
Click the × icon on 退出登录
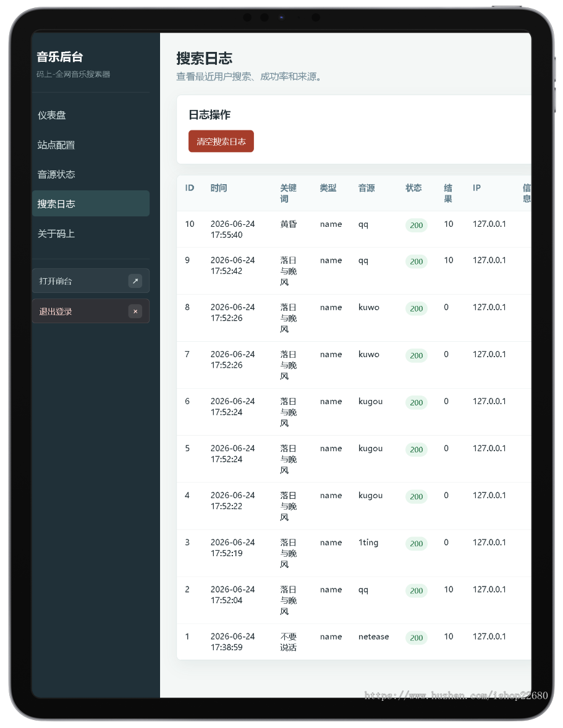coord(135,311)
